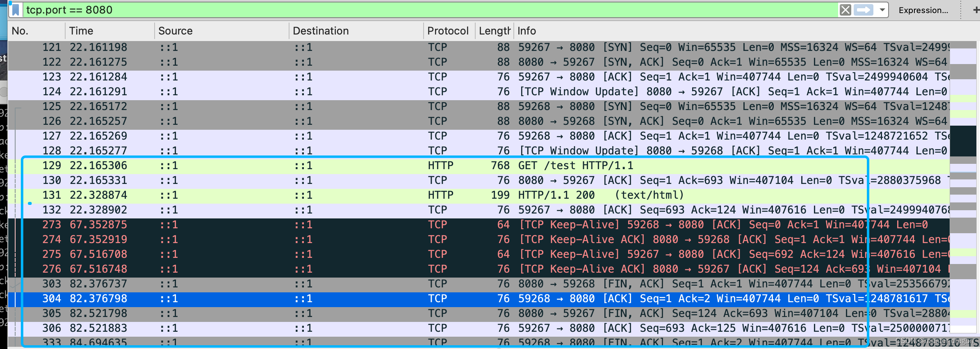Select packet 122 SYN, ACK row
This screenshot has height=349, width=980.
pyautogui.click(x=479, y=62)
